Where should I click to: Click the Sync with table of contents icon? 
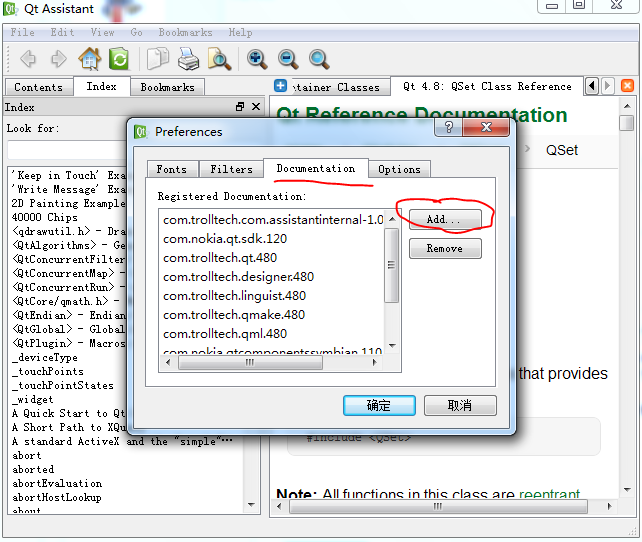click(x=119, y=59)
